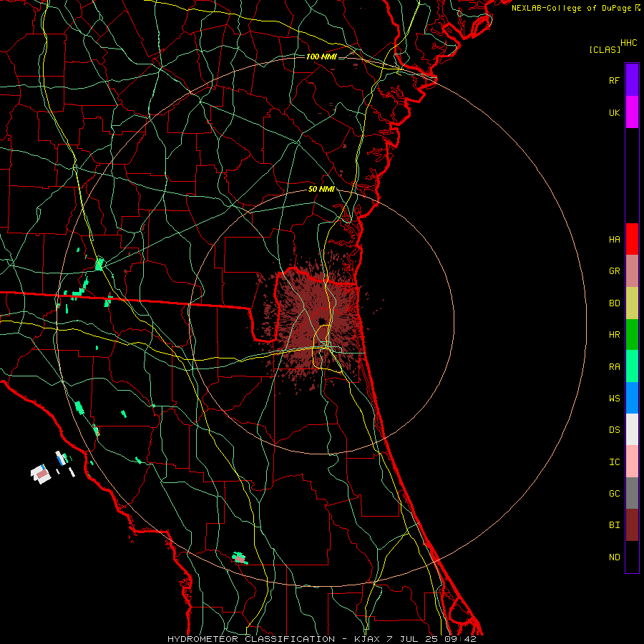Click the WS blue legend swatch
The width and height of the screenshot is (644, 644).
click(x=632, y=398)
